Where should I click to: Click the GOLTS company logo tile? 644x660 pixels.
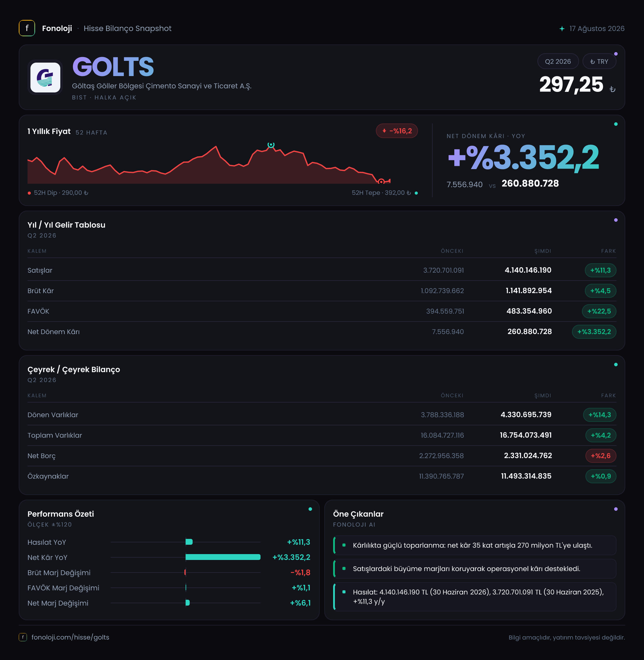(x=45, y=78)
